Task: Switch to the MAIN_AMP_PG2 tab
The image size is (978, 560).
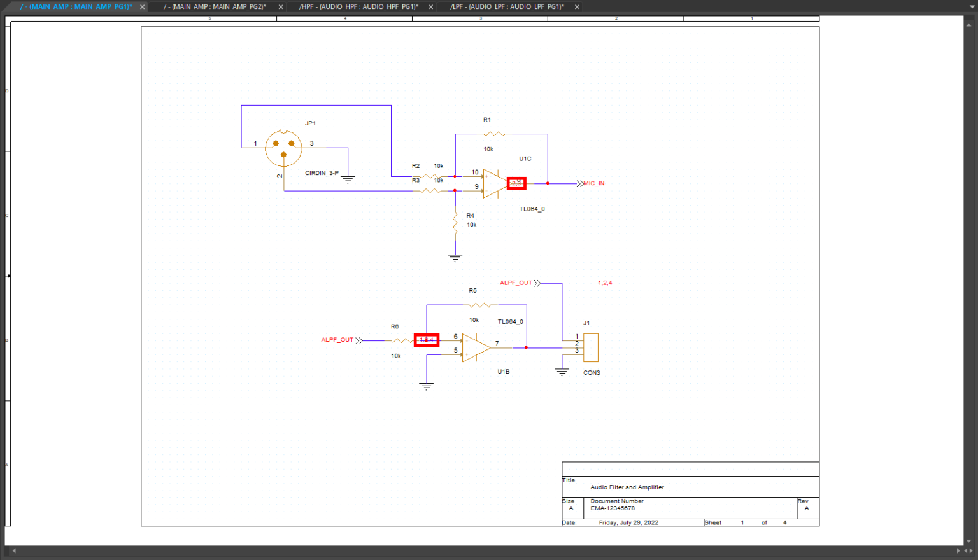Action: 216,7
